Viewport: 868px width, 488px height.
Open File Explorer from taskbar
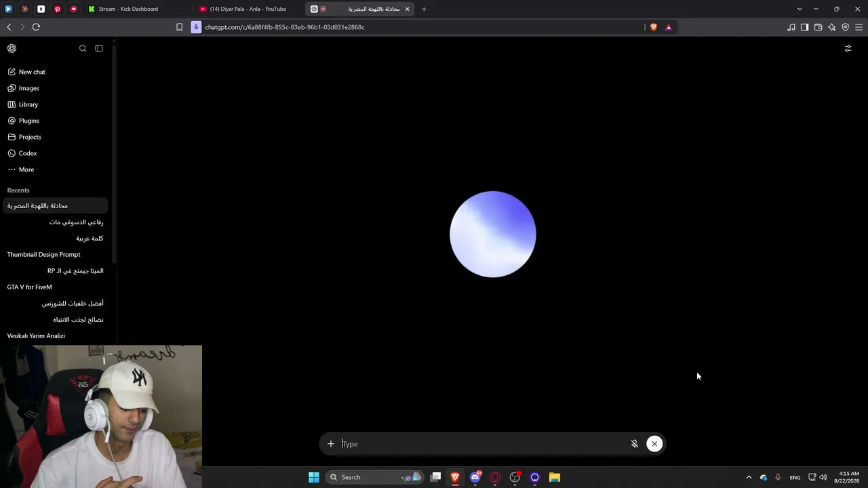[555, 477]
